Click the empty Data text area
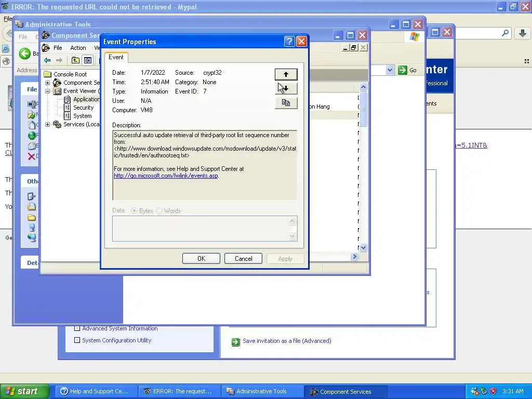532x399 pixels. pos(201,229)
